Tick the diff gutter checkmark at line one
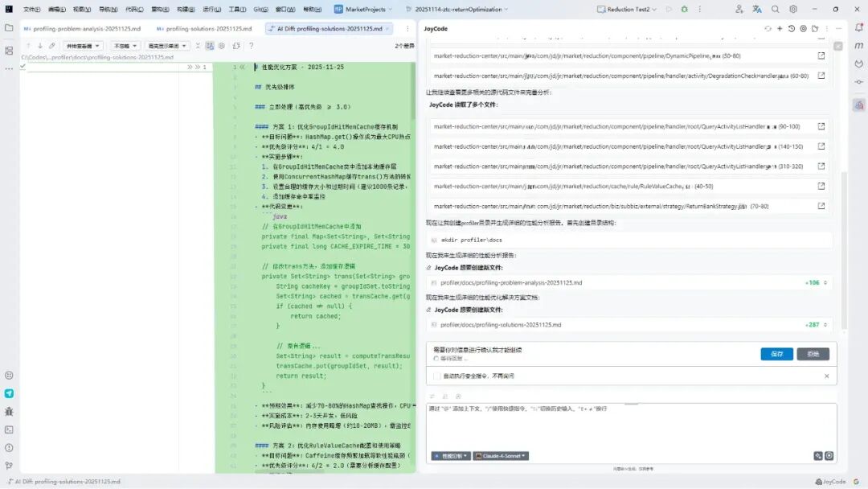868x489 pixels. point(23,67)
